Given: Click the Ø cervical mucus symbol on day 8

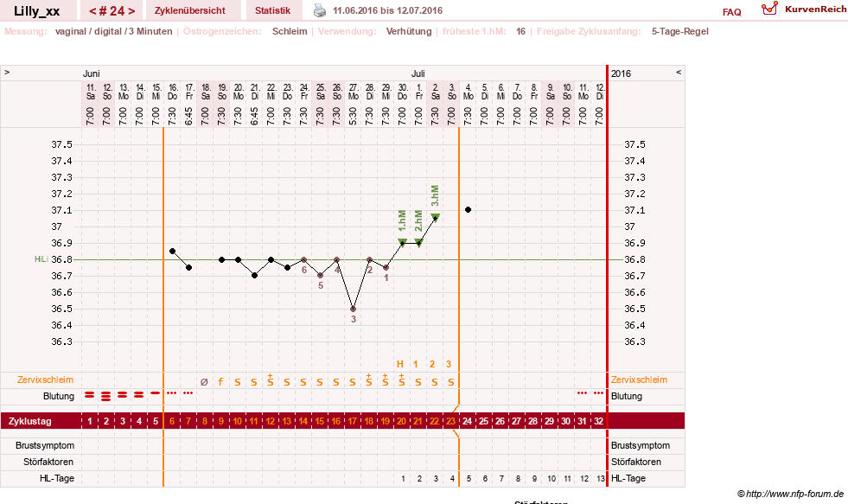Looking at the screenshot, I should tap(204, 382).
